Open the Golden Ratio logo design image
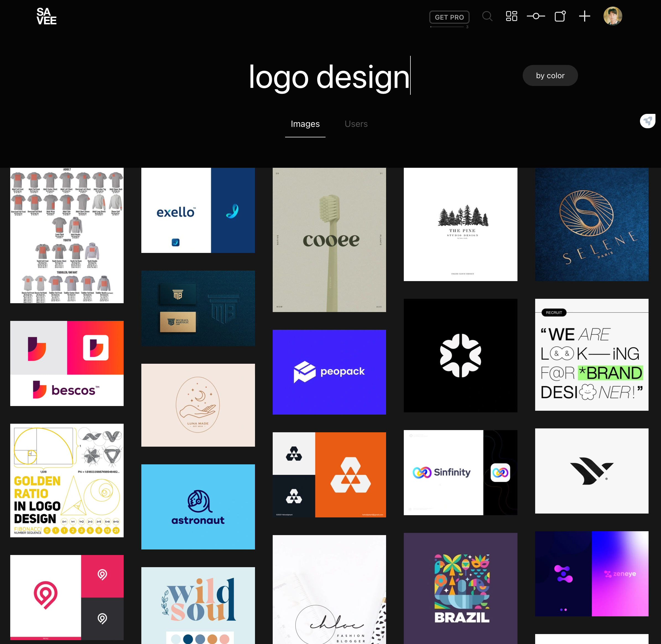 pos(67,480)
